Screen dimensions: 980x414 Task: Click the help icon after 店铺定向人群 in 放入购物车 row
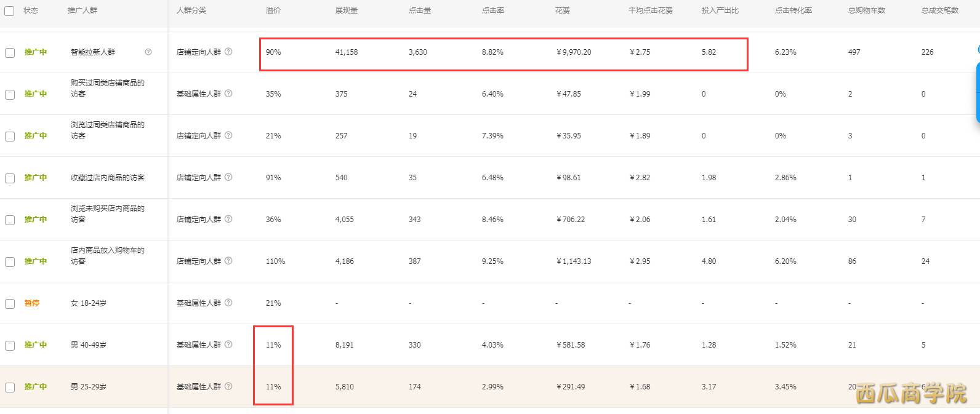[x=228, y=261]
